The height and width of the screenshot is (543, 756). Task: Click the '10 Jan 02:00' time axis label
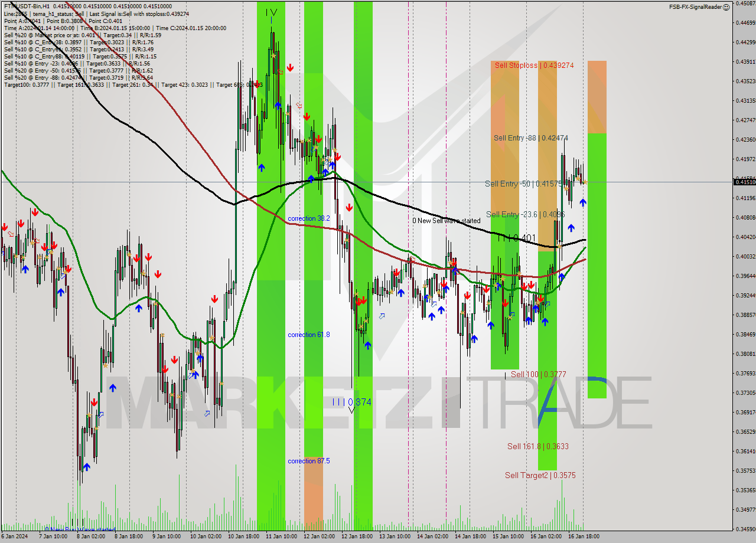(x=205, y=537)
